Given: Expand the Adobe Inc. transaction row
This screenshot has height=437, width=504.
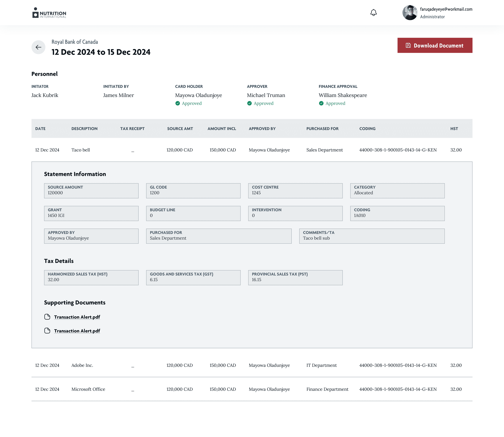Looking at the screenshot, I should [x=252, y=365].
